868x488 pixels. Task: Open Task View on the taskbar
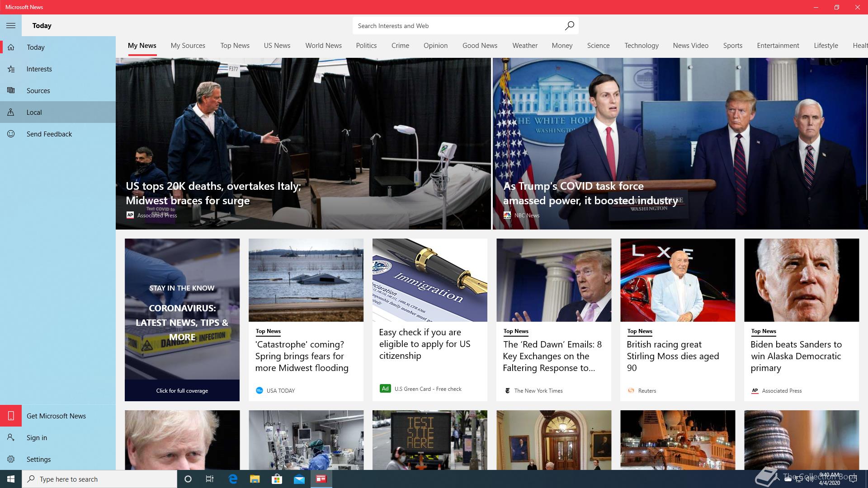coord(210,479)
